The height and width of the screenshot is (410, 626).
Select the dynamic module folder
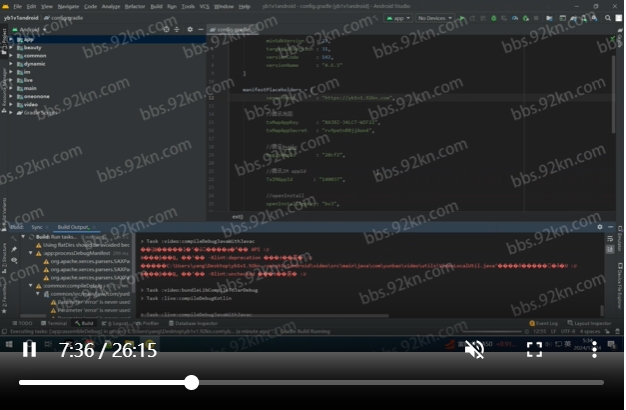[35, 63]
